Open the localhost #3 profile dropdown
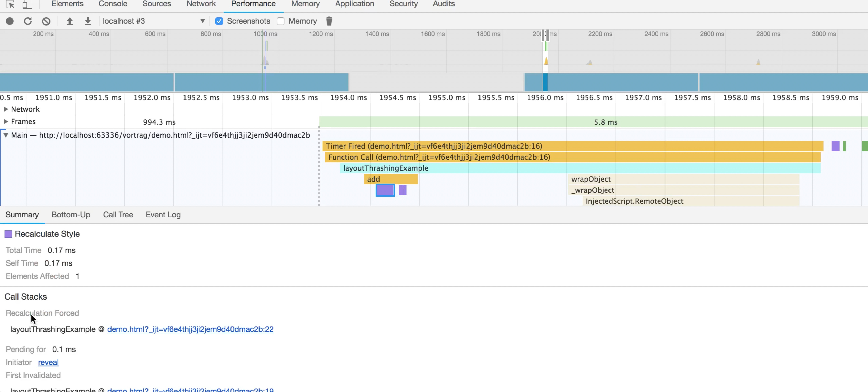 pyautogui.click(x=202, y=21)
